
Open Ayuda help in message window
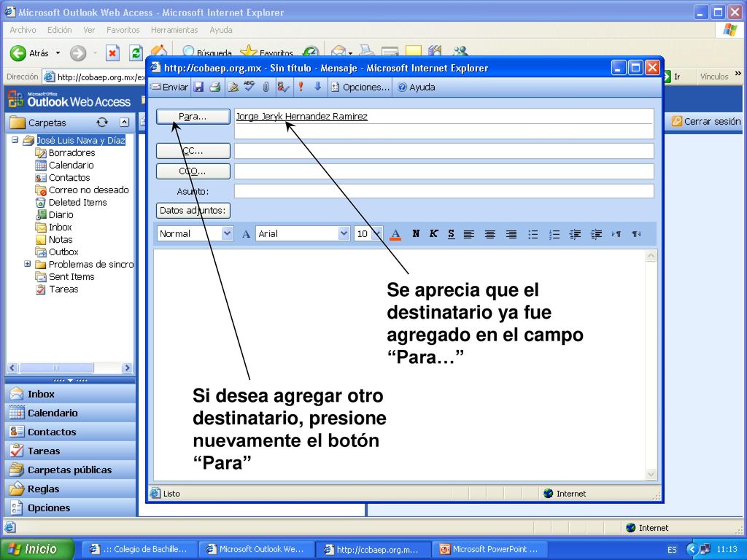coord(417,87)
